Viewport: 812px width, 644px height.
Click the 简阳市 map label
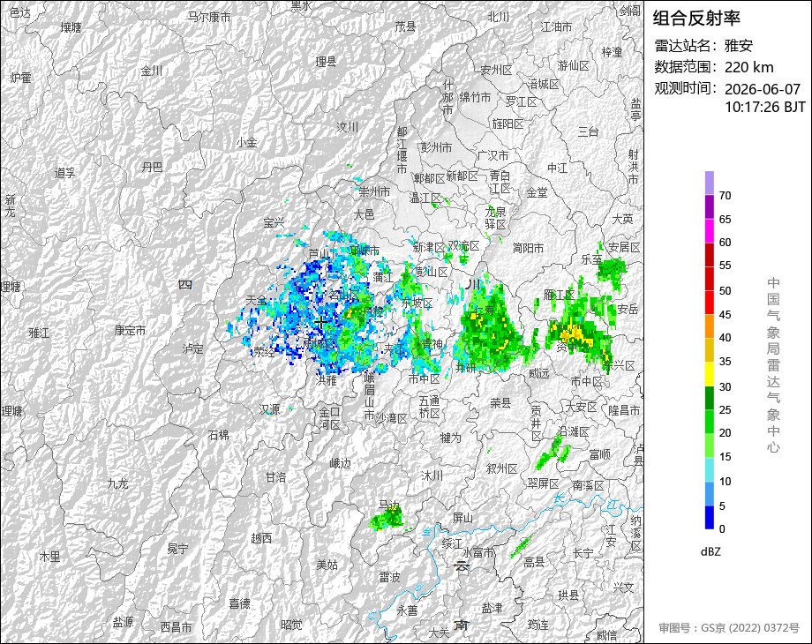pyautogui.click(x=528, y=249)
